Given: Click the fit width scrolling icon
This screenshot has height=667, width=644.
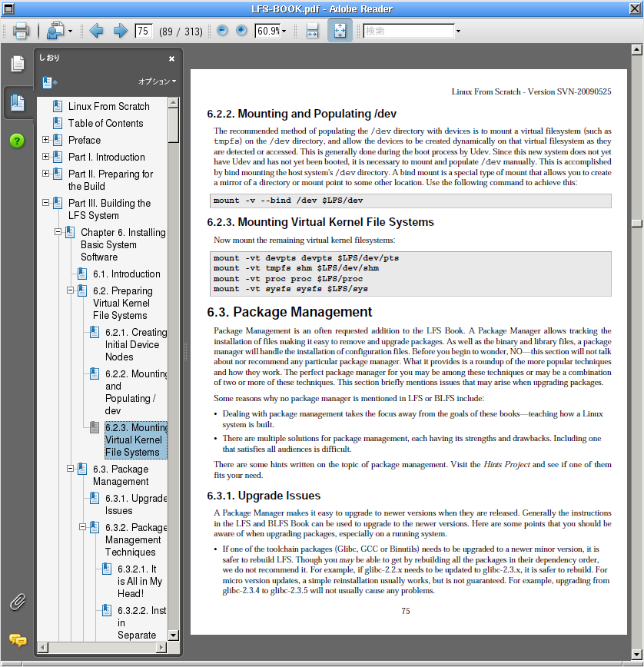Looking at the screenshot, I should (312, 31).
